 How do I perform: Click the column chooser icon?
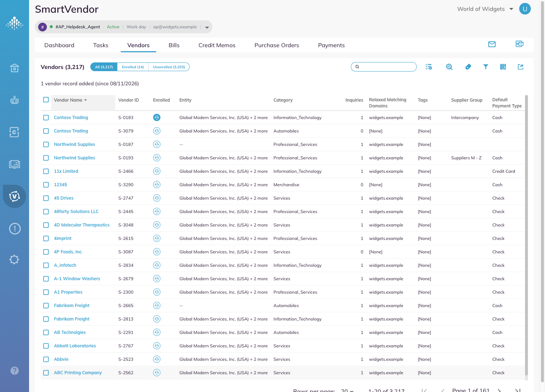click(503, 67)
